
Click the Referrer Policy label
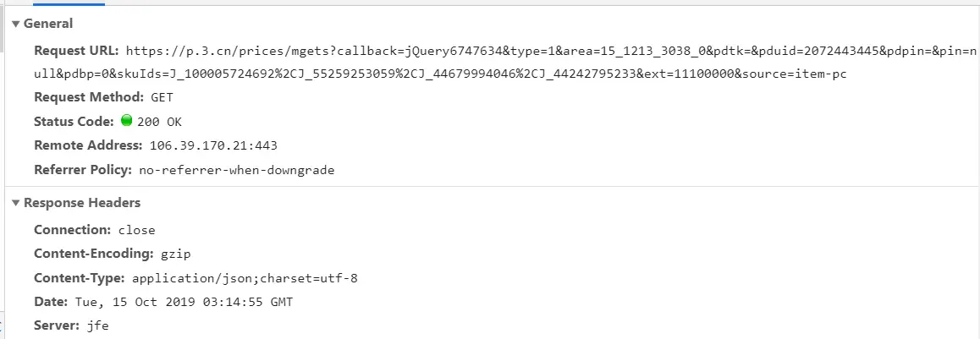pyautogui.click(x=82, y=170)
